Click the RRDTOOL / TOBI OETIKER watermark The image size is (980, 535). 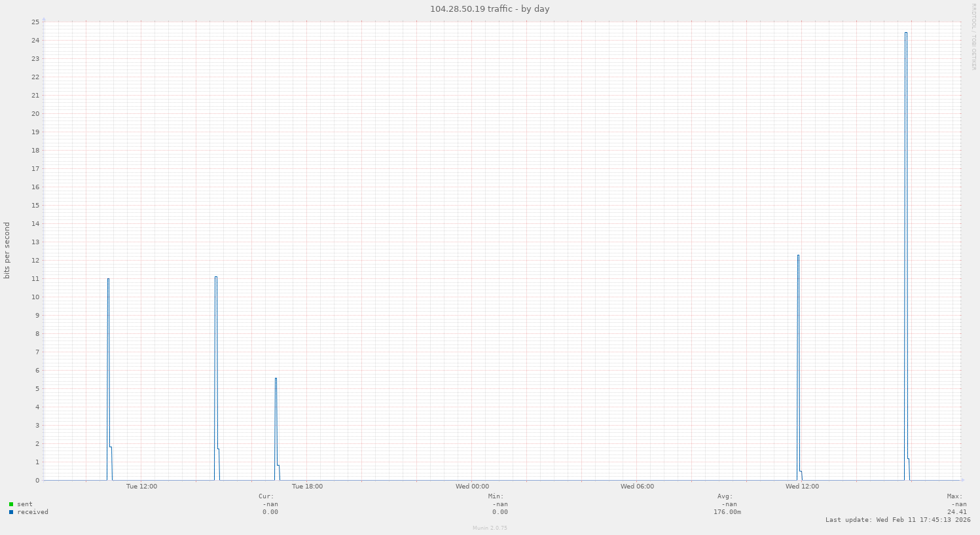pos(974,37)
